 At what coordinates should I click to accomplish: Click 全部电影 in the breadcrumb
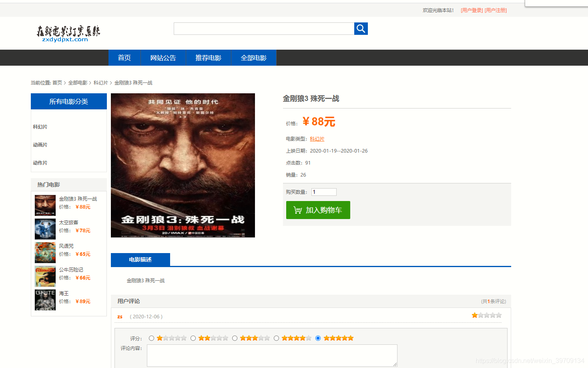click(78, 83)
